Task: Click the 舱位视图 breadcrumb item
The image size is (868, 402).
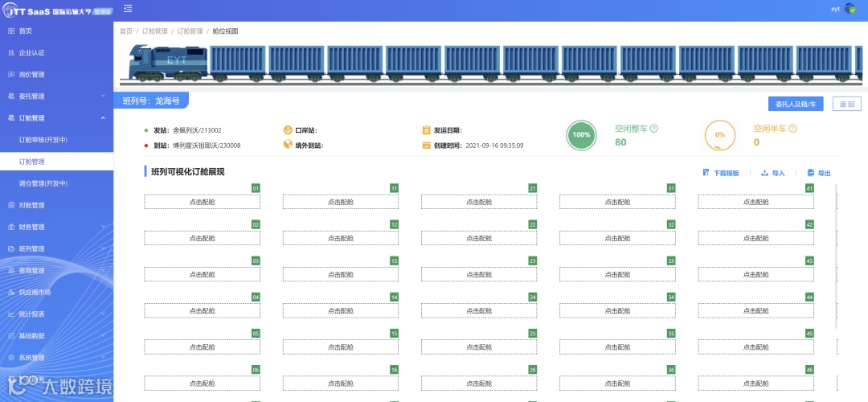Action: [x=225, y=31]
